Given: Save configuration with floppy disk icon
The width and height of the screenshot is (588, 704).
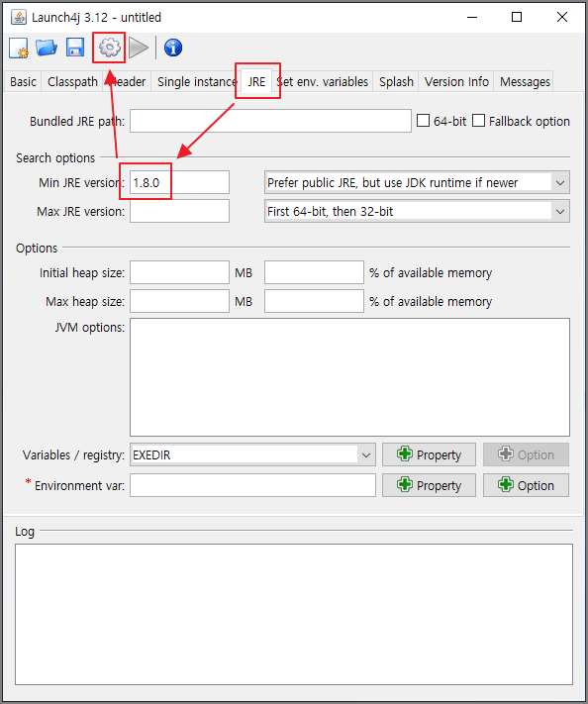Looking at the screenshot, I should point(75,48).
